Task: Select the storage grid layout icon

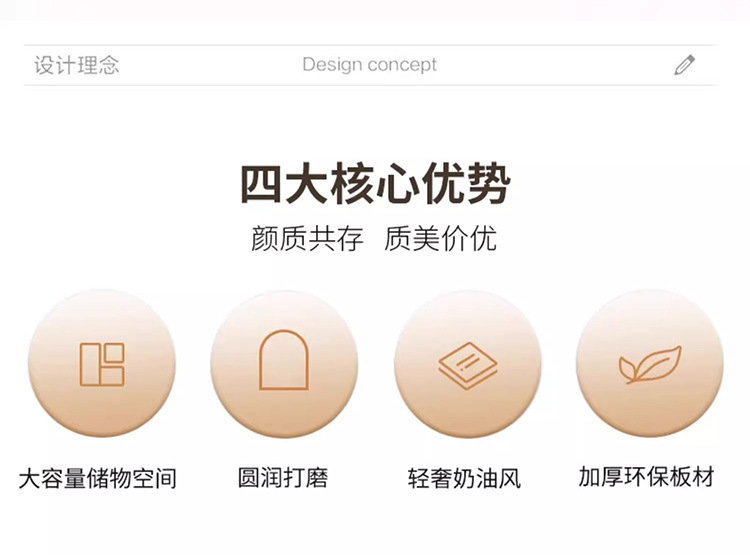Action: click(x=102, y=364)
